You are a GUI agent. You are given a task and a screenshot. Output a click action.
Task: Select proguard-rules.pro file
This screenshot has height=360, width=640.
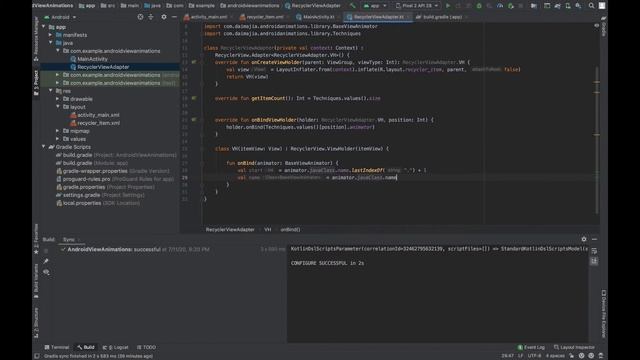click(x=86, y=179)
